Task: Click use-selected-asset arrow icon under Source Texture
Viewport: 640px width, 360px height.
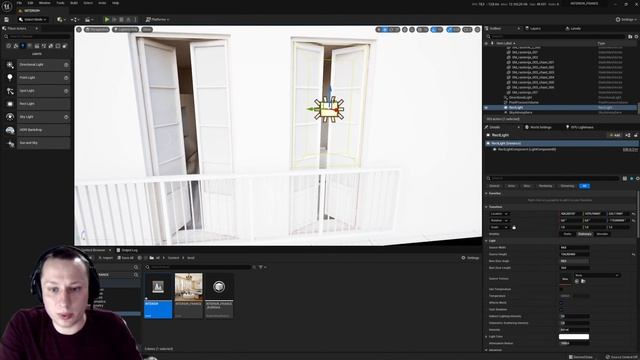Action: click(x=577, y=281)
